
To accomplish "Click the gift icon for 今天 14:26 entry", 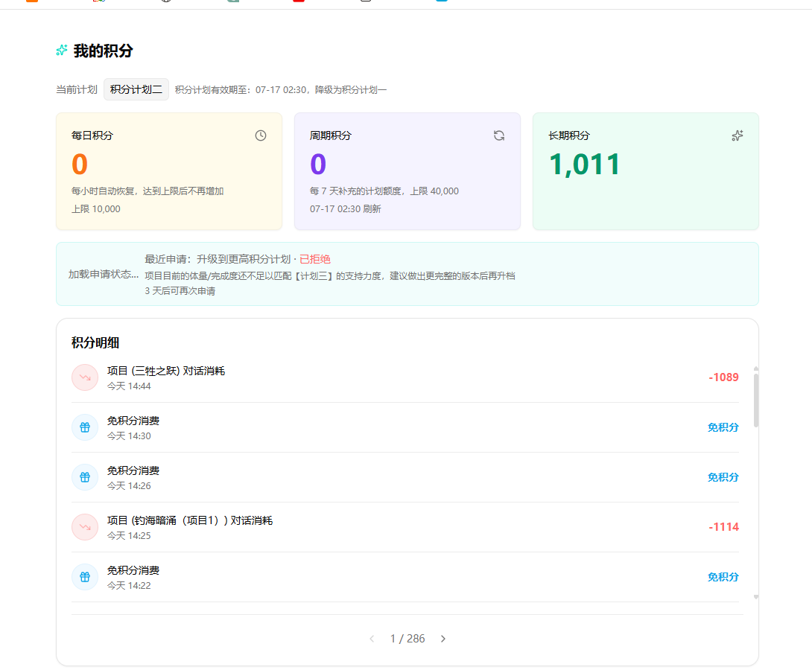I will [x=85, y=477].
